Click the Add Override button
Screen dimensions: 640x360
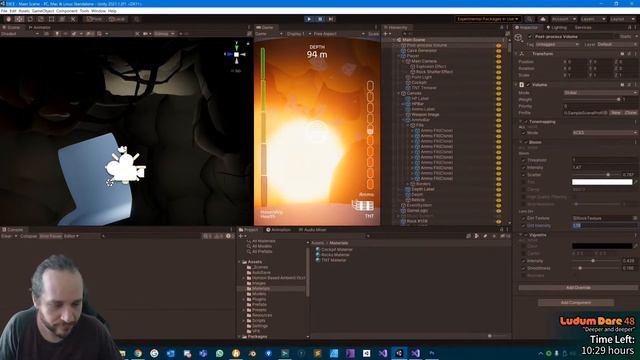[578, 287]
